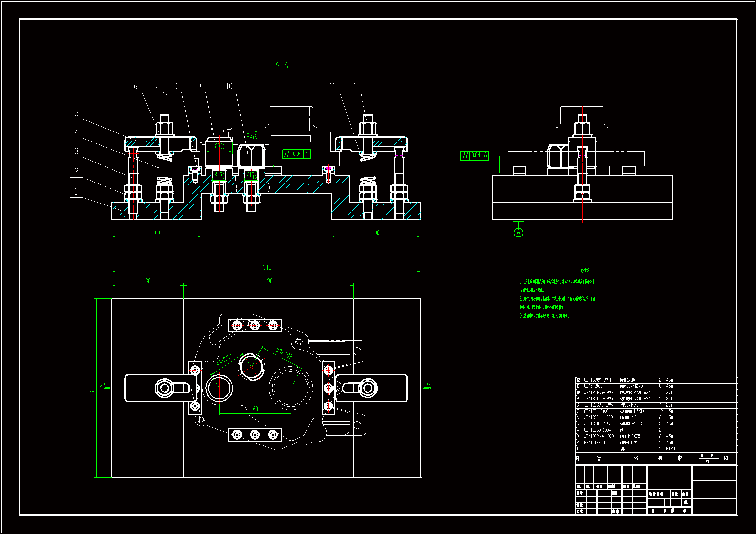Click the A-A section view title
Image resolution: width=756 pixels, height=534 pixels.
click(282, 66)
